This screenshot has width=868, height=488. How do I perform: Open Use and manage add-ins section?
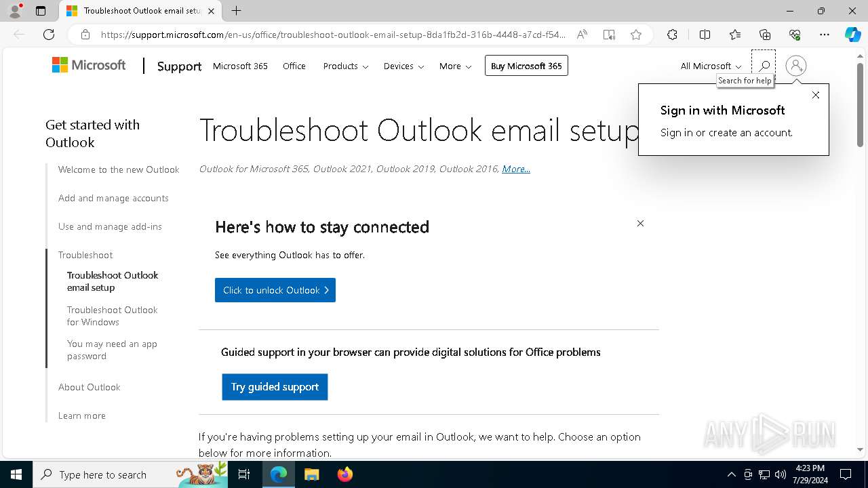[110, 226]
